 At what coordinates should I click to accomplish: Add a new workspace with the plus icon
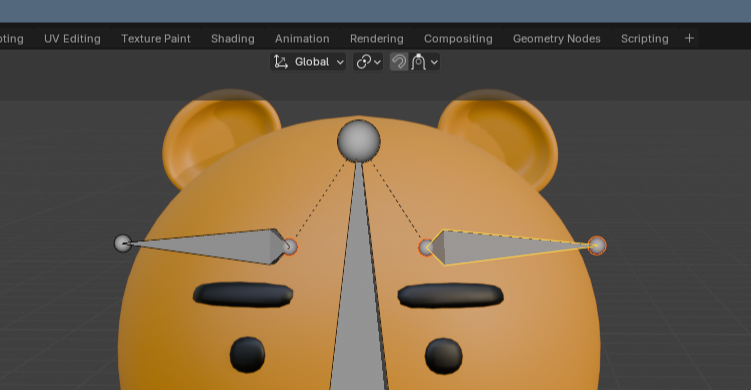[x=689, y=38]
